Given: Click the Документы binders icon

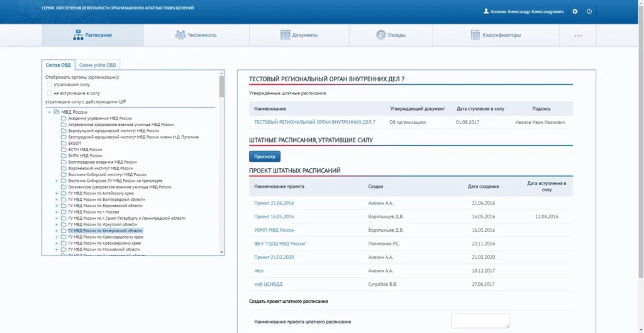Looking at the screenshot, I should (285, 35).
